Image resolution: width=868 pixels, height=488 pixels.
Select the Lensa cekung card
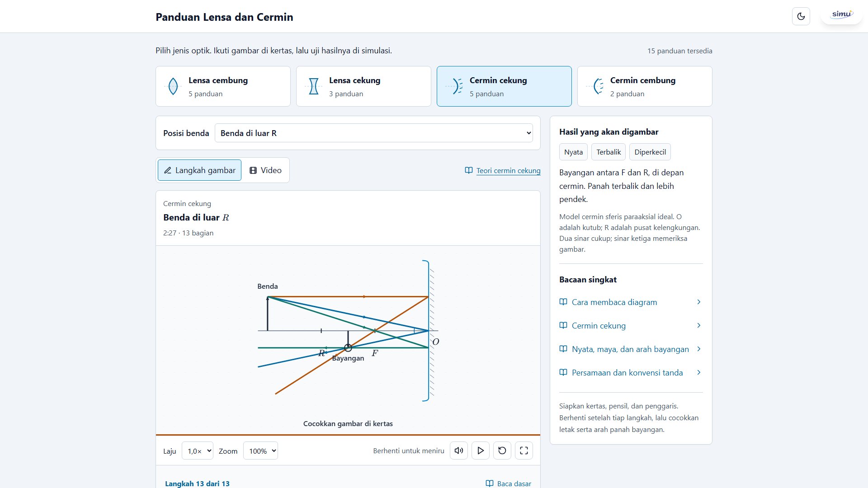pyautogui.click(x=363, y=86)
